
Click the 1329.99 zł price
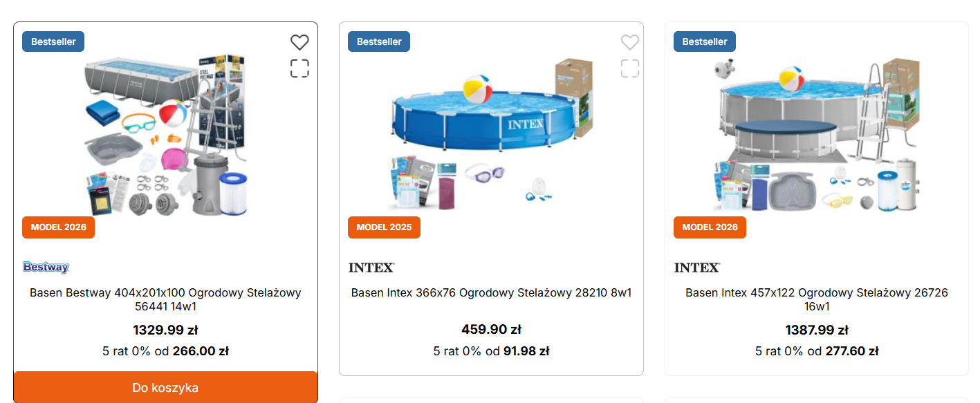[165, 330]
